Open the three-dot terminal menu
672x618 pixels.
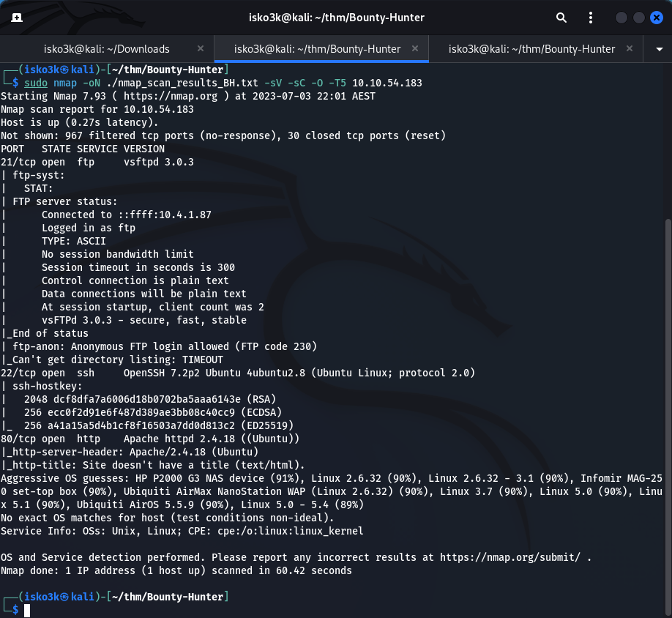[x=591, y=18]
